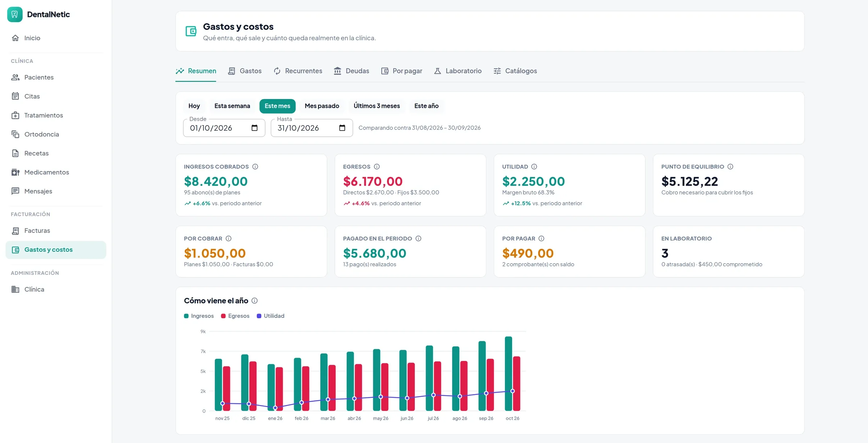This screenshot has width=868, height=443.
Task: Go to the Laboratorio tab
Action: pos(458,71)
